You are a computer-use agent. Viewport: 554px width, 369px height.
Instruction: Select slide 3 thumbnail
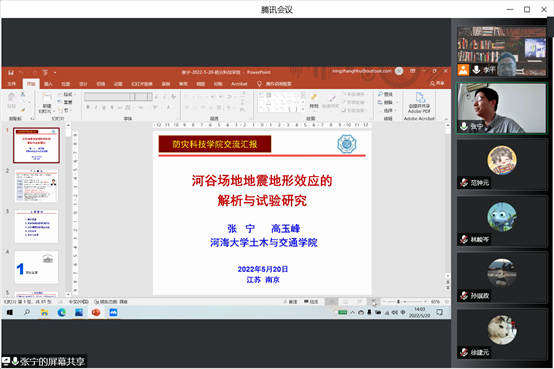click(x=36, y=226)
